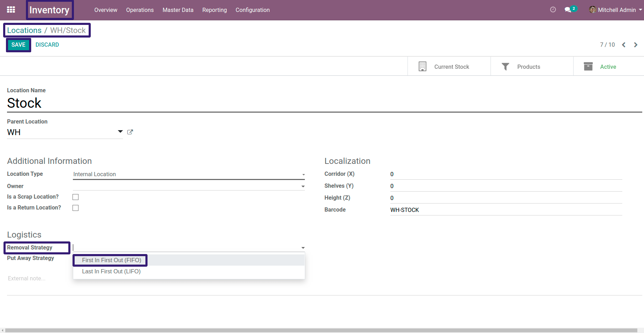Click the Location Name field Stock
Screen dimensions: 644x333
pos(324,103)
